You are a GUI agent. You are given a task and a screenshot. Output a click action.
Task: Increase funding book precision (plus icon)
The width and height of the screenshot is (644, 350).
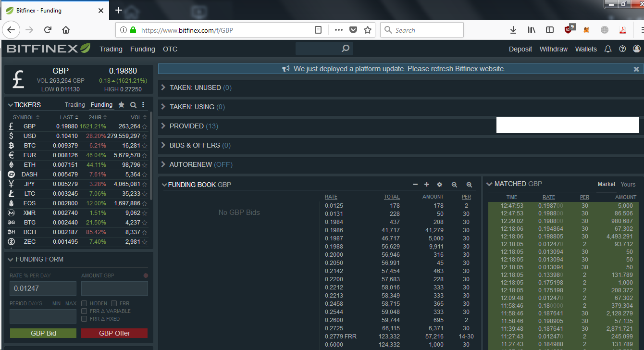427,185
